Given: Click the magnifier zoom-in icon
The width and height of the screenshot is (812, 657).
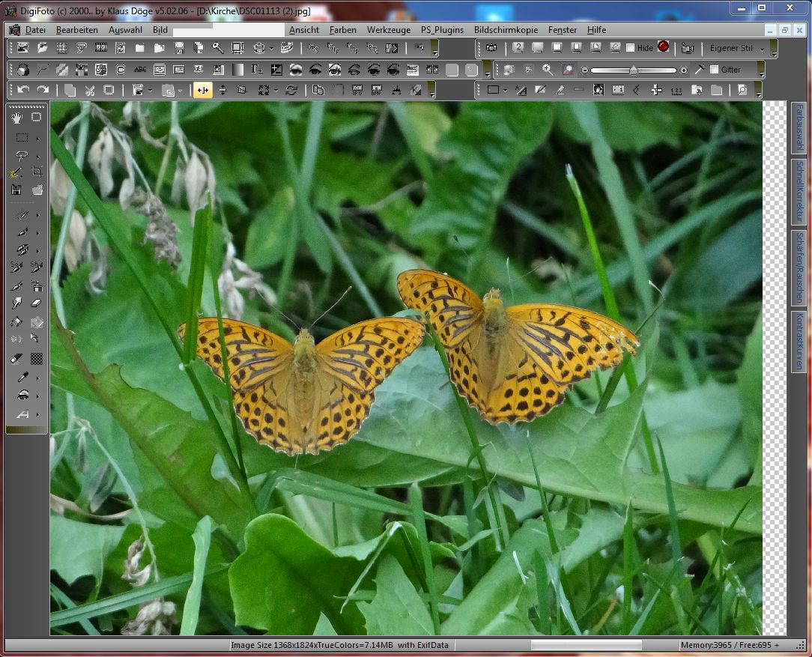Looking at the screenshot, I should 548,70.
